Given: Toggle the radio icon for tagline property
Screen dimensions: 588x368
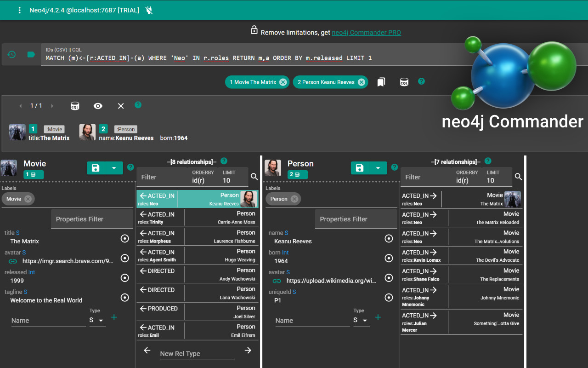Looking at the screenshot, I should click(124, 297).
